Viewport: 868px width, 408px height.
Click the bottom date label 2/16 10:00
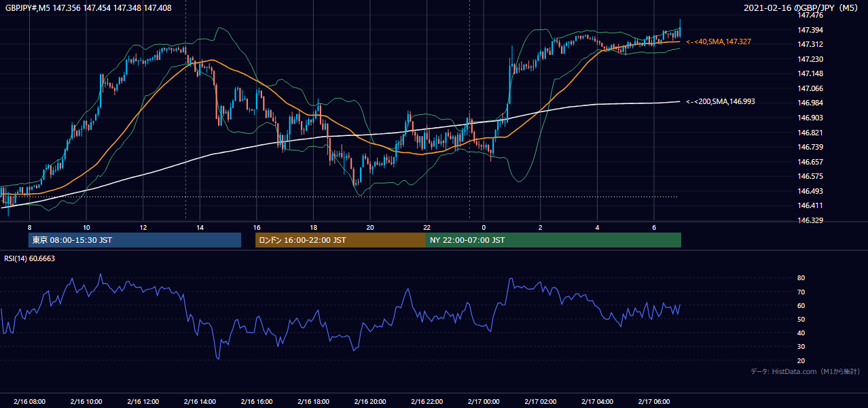[86, 401]
